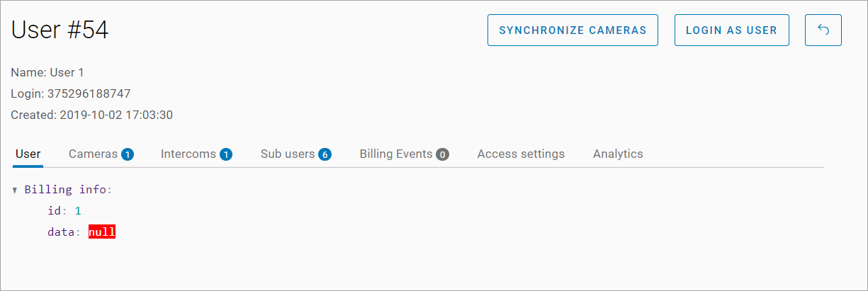Show the Analytics tab

[618, 154]
